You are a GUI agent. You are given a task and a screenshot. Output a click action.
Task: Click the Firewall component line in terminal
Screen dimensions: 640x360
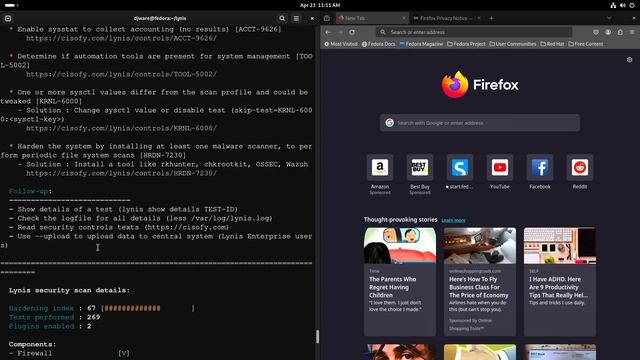69,353
